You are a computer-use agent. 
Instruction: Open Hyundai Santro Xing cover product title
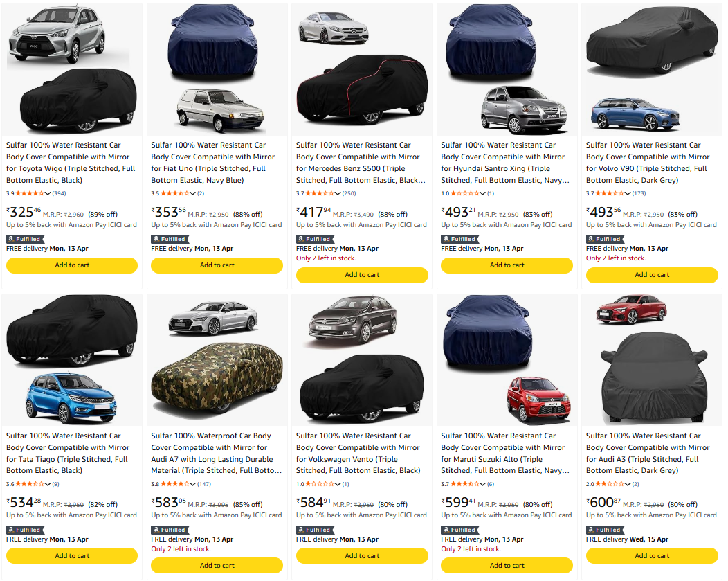click(x=503, y=163)
